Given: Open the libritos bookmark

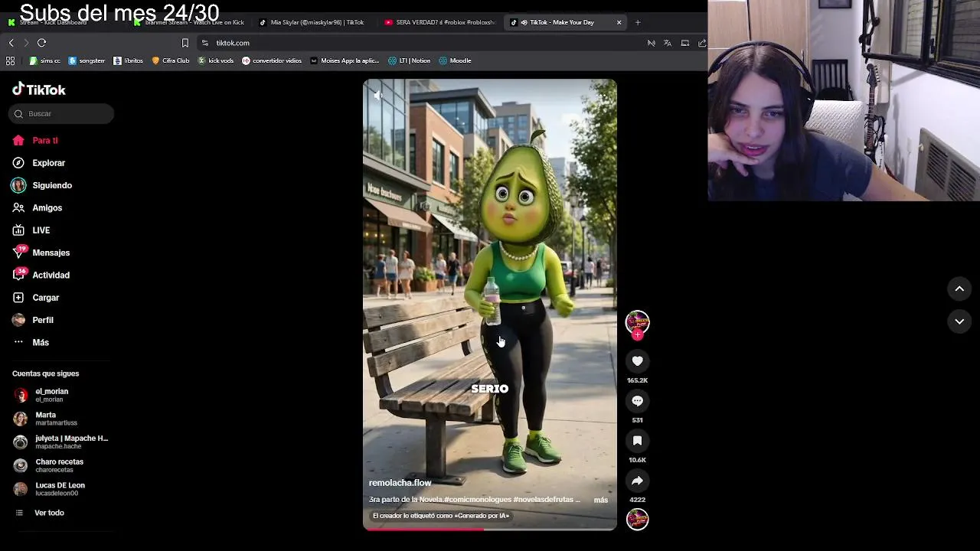Looking at the screenshot, I should [128, 60].
